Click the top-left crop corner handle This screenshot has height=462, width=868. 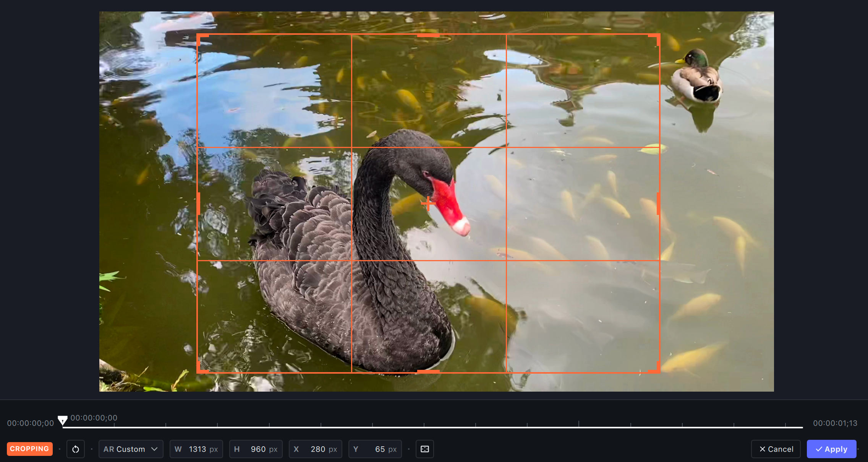coord(198,36)
